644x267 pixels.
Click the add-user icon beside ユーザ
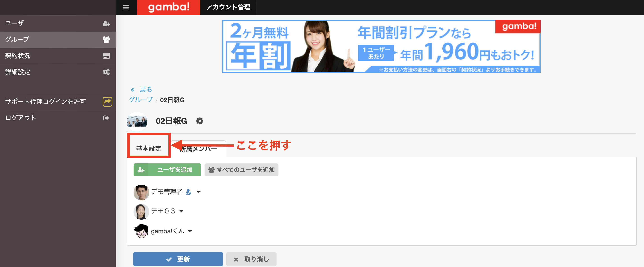[x=106, y=23]
